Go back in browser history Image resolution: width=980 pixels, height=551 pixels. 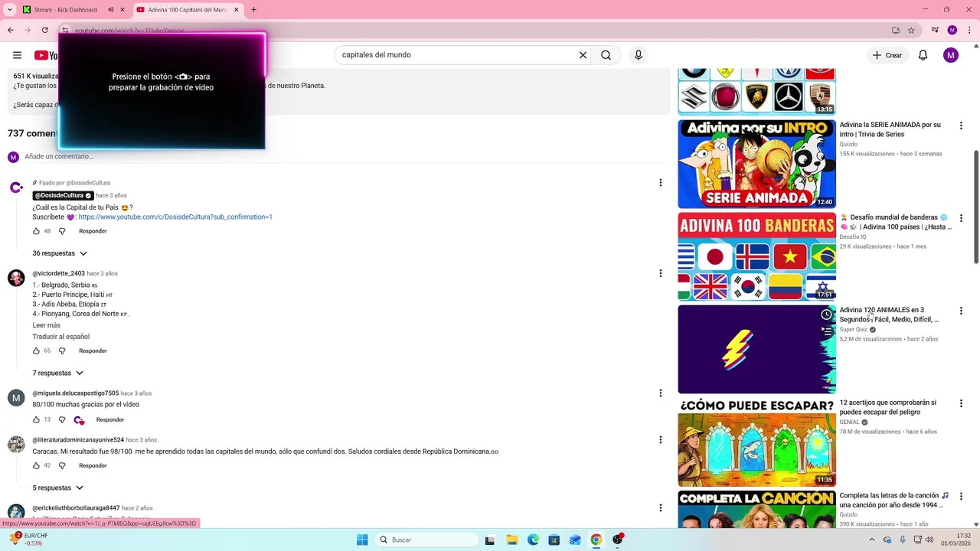11,30
